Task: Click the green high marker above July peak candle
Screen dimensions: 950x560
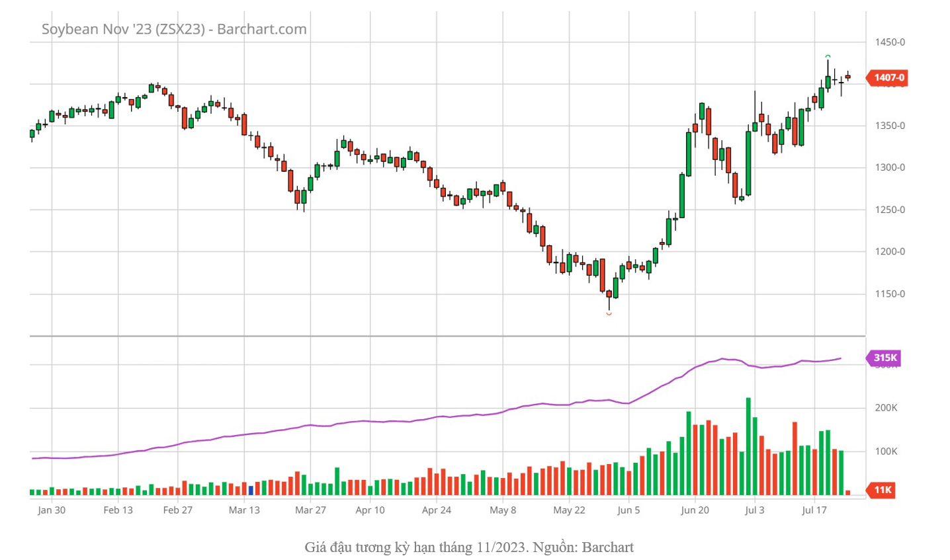Action: coord(828,57)
